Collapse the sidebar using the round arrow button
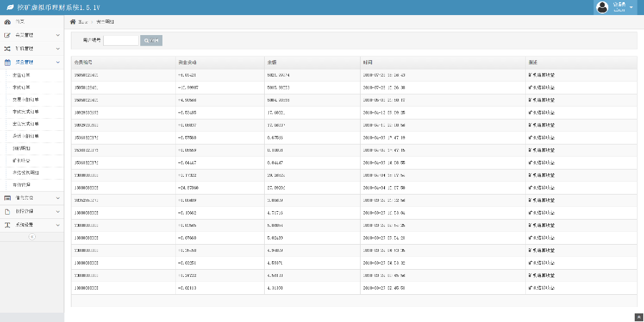644x322 pixels. pos(31,237)
